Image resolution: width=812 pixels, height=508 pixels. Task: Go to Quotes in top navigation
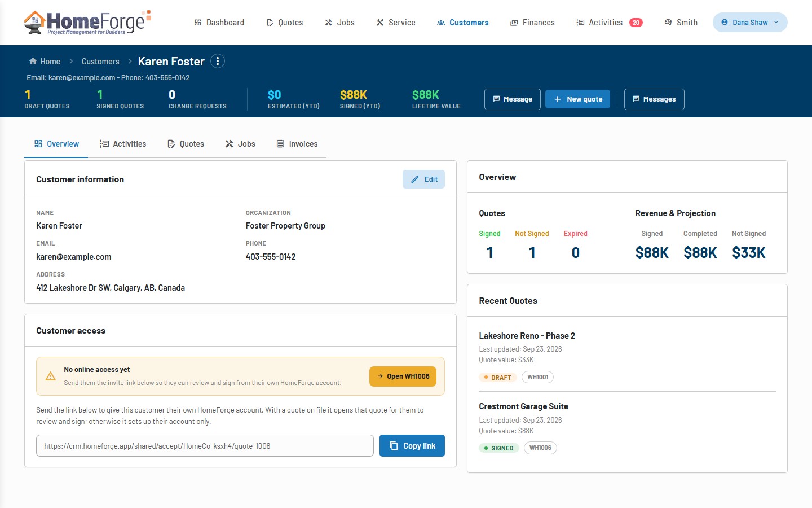[x=285, y=23]
